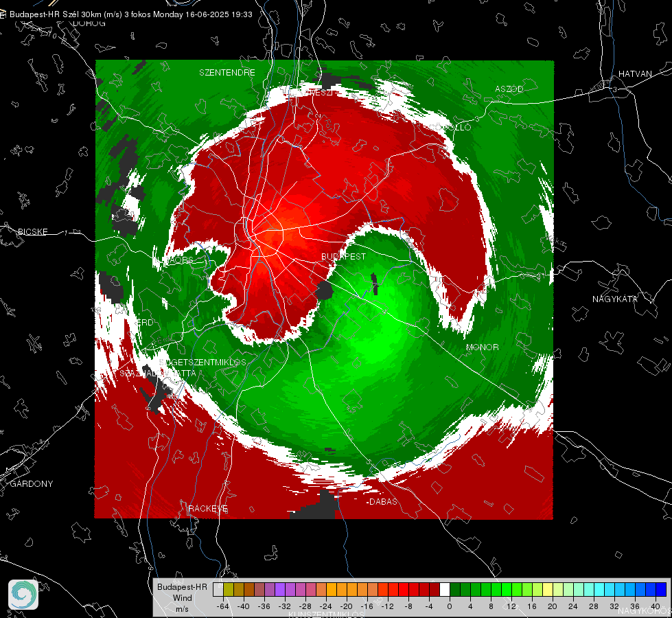Click the HATVAN town label

coord(635,73)
